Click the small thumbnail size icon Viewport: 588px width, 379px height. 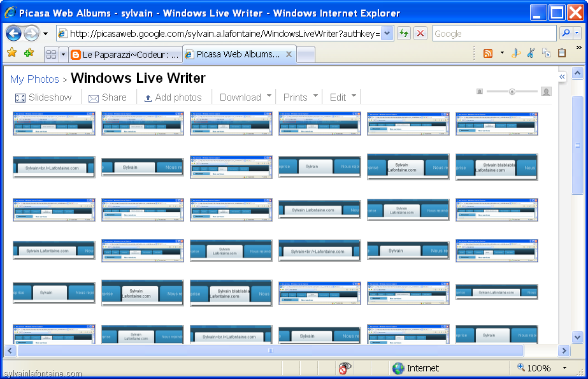tap(480, 92)
